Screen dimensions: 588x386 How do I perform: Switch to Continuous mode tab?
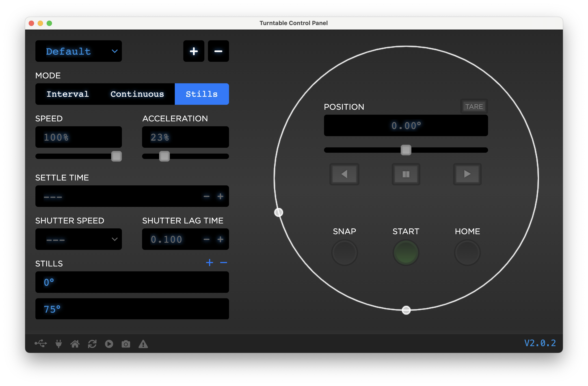pos(137,94)
